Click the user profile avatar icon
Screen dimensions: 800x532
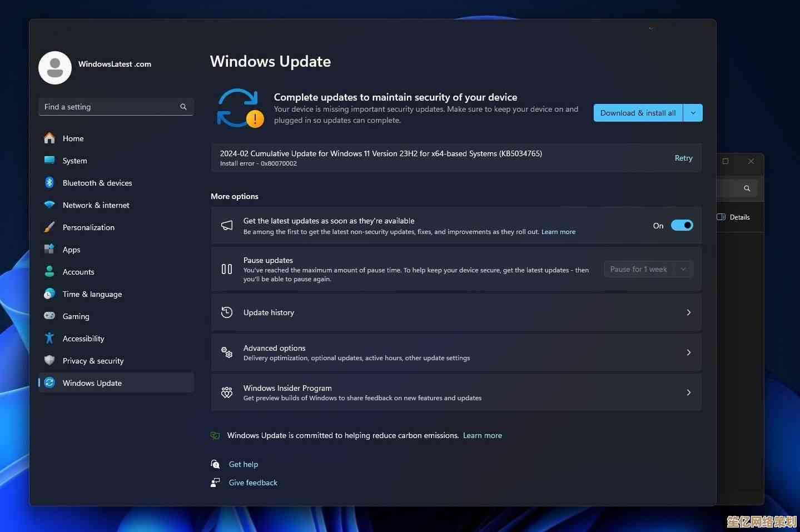click(55, 68)
